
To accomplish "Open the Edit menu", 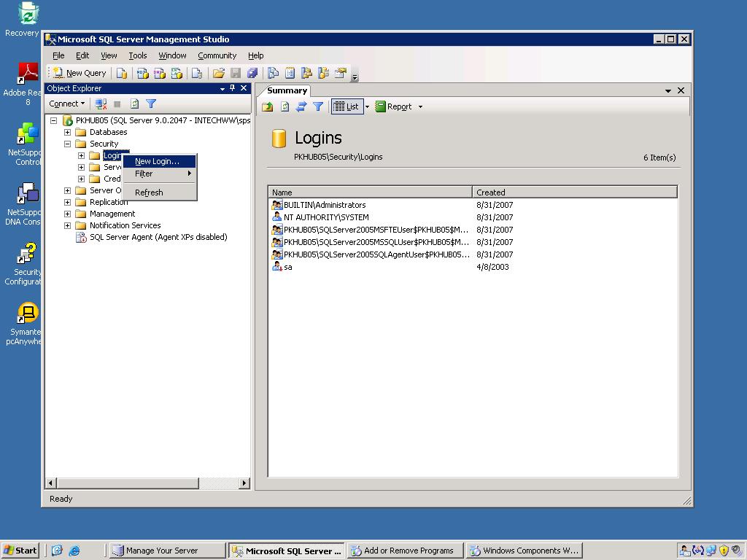I will click(x=82, y=55).
